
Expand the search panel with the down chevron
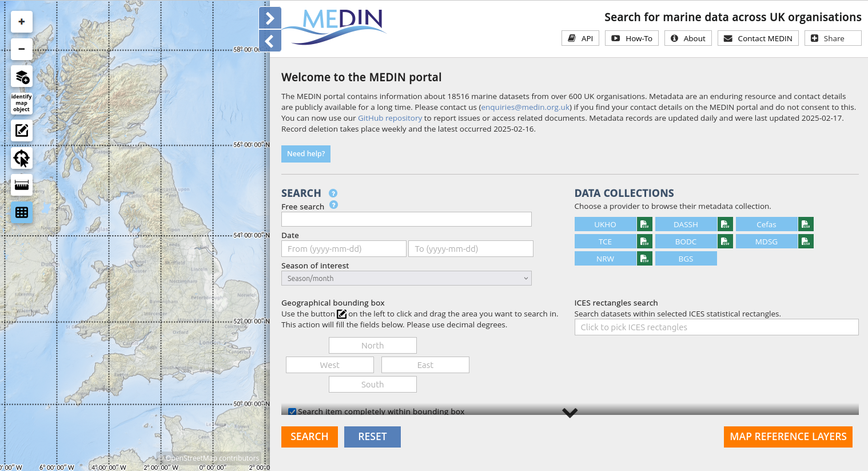(x=570, y=413)
